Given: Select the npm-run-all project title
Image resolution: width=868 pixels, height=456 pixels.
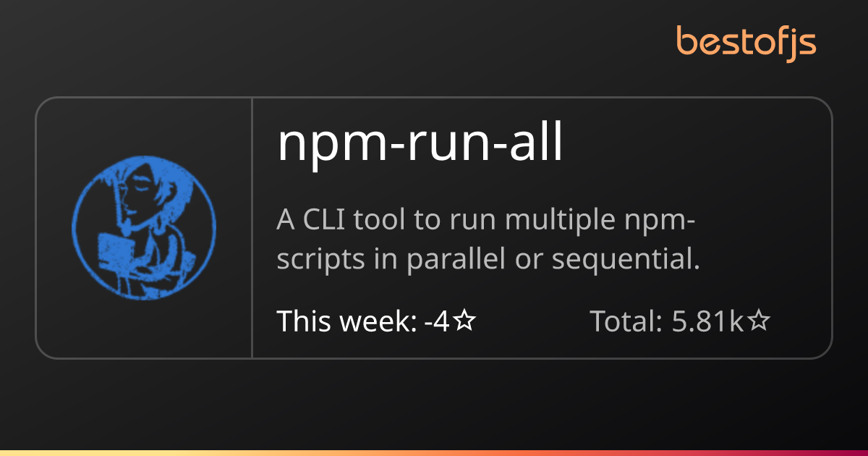Looking at the screenshot, I should (x=420, y=145).
